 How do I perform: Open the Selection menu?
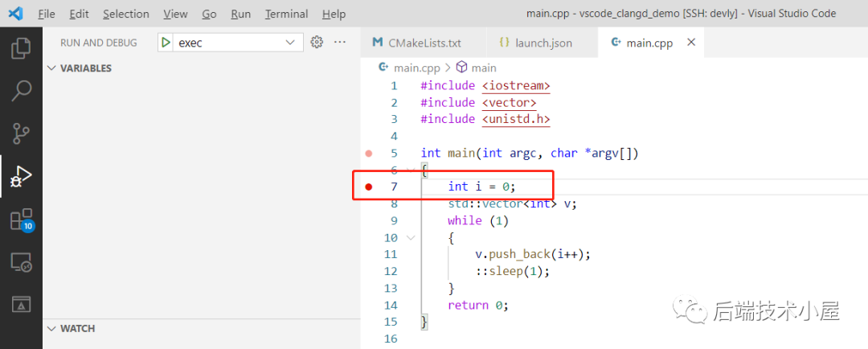click(126, 14)
